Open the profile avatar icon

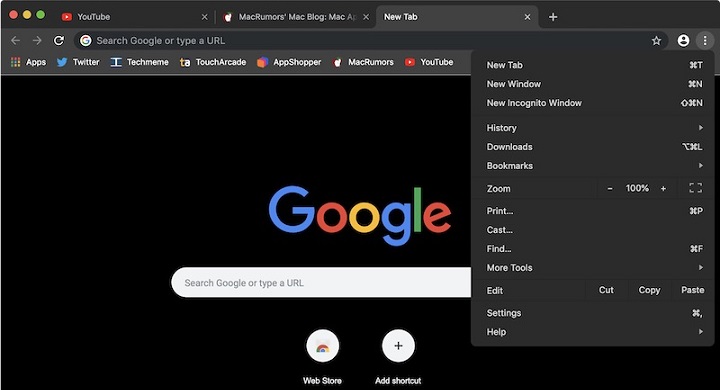coord(683,40)
